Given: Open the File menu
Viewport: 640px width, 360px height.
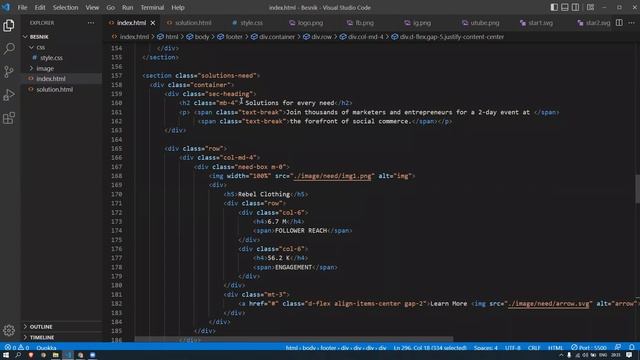Looking at the screenshot, I should [22, 7].
